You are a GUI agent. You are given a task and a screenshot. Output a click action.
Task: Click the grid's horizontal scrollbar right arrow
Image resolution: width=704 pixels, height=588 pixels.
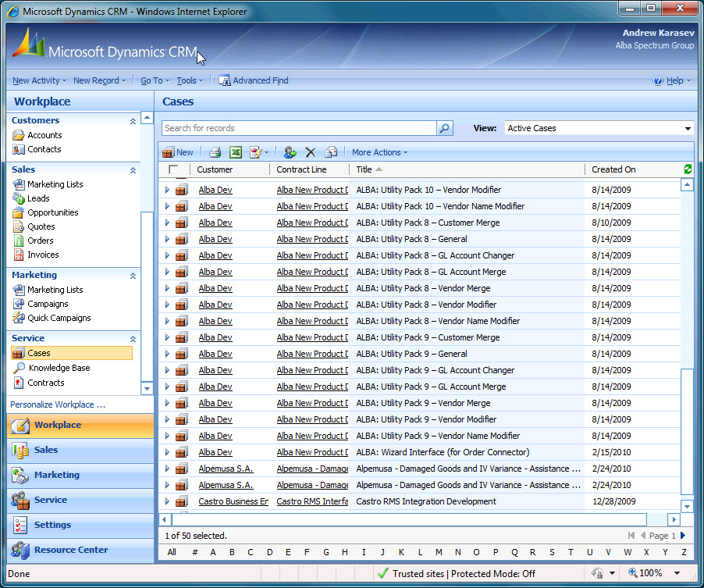[674, 520]
